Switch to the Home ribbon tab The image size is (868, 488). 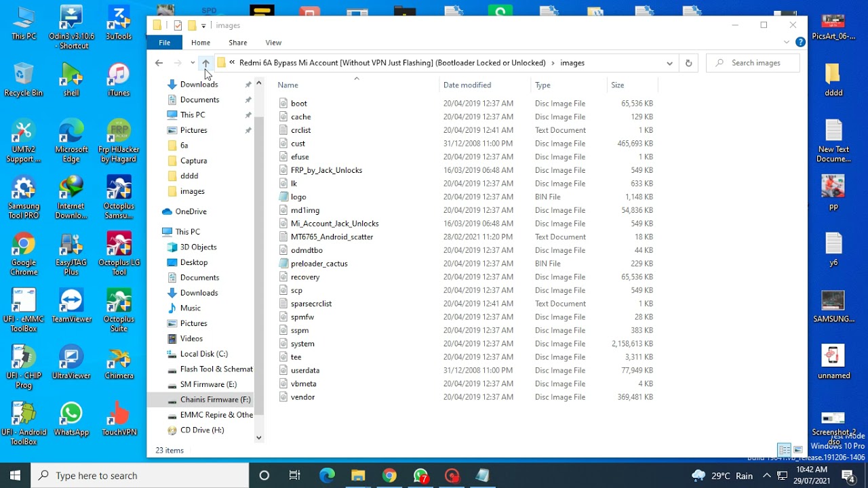tap(201, 42)
